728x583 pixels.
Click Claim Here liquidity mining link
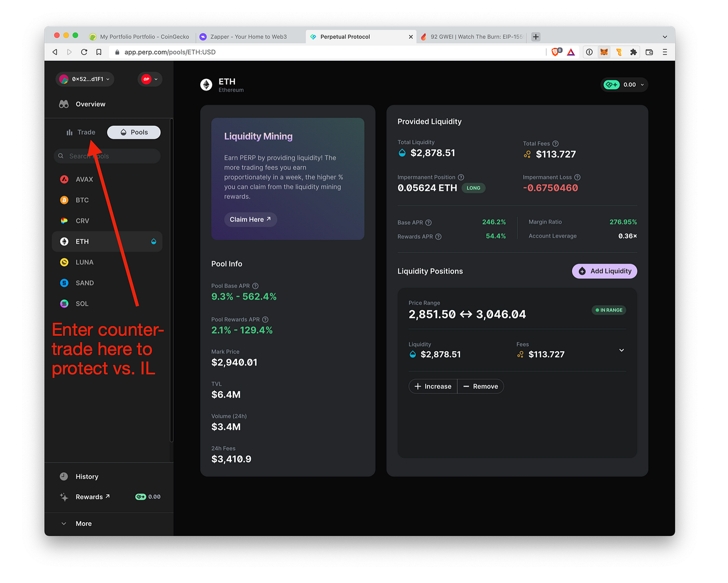tap(250, 219)
